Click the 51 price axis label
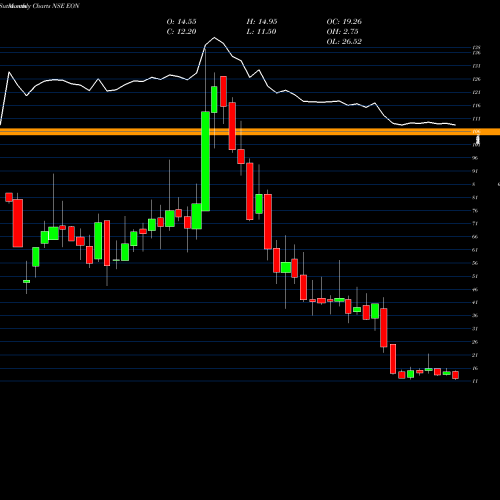 click(x=475, y=276)
